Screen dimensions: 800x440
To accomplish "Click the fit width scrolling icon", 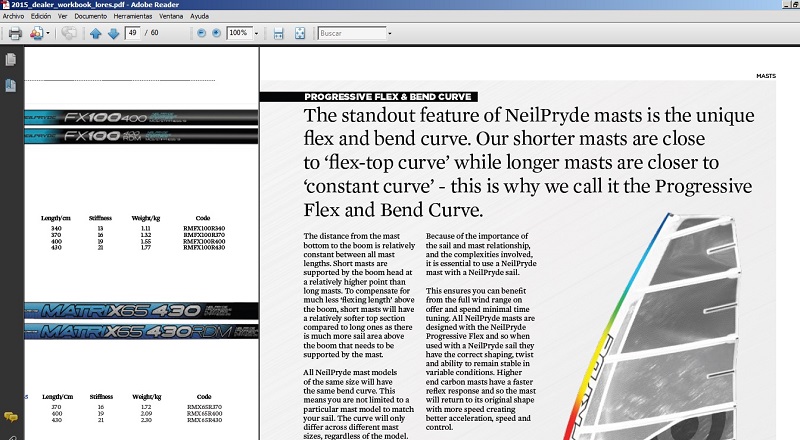I will [x=278, y=33].
